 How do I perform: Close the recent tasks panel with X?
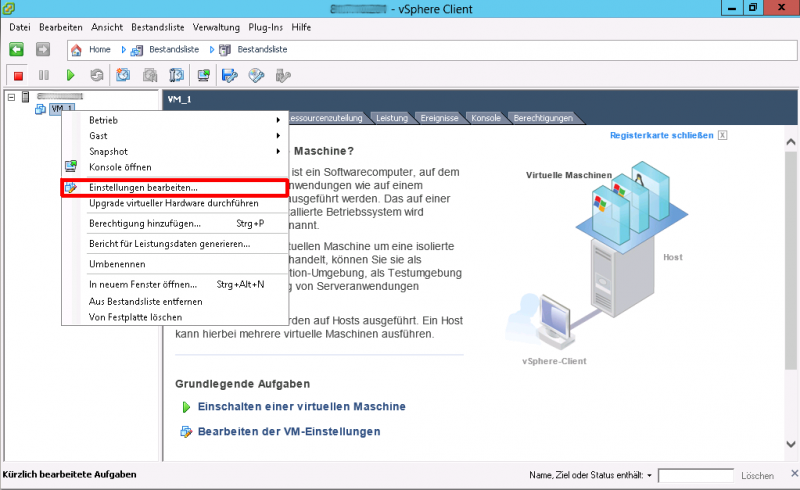(x=794, y=474)
